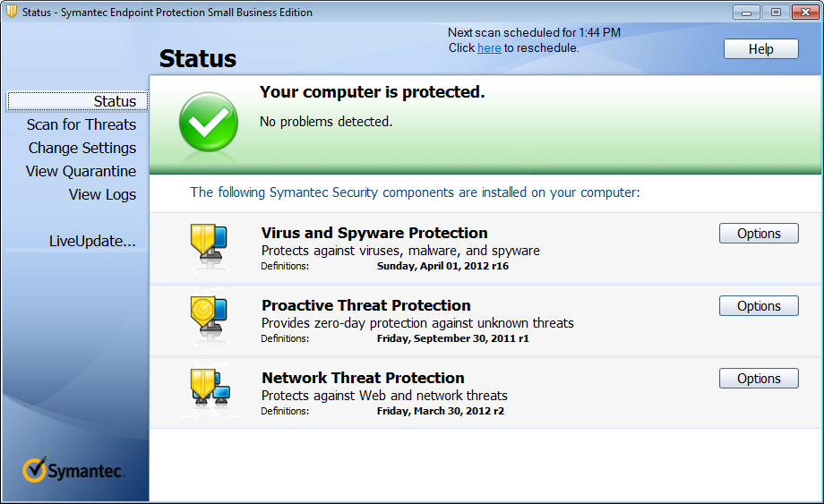Minimize the Symantec Endpoint Protection window
The height and width of the screenshot is (504, 824).
click(x=747, y=12)
